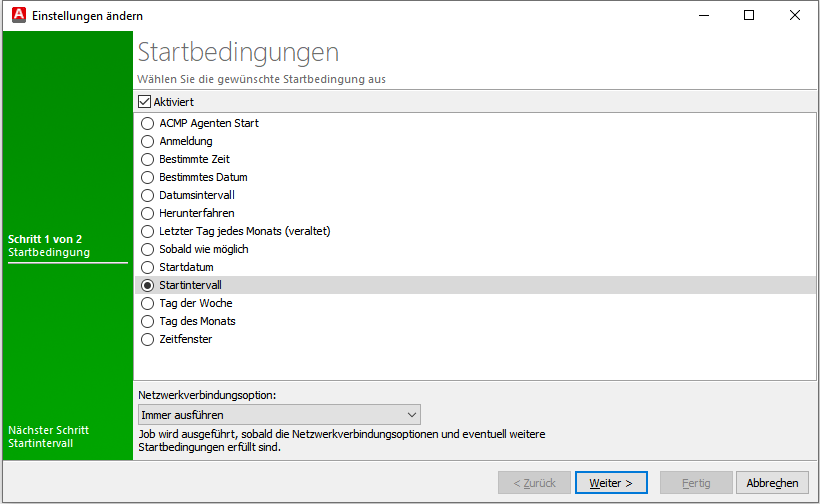Uncheck the Aktiviert checkbox
The height and width of the screenshot is (504, 820).
point(144,102)
